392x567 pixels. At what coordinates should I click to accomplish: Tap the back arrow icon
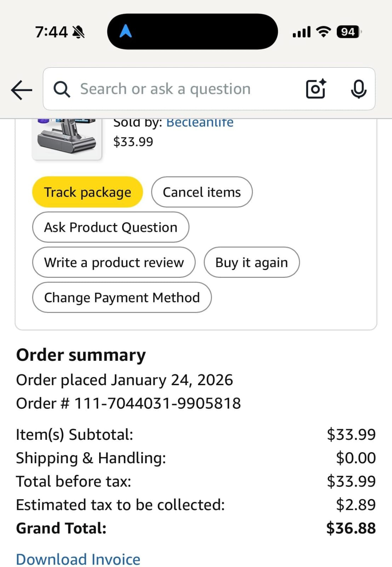click(22, 89)
